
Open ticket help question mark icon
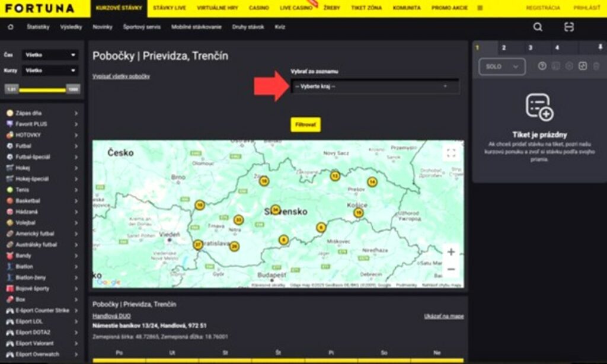pyautogui.click(x=542, y=66)
